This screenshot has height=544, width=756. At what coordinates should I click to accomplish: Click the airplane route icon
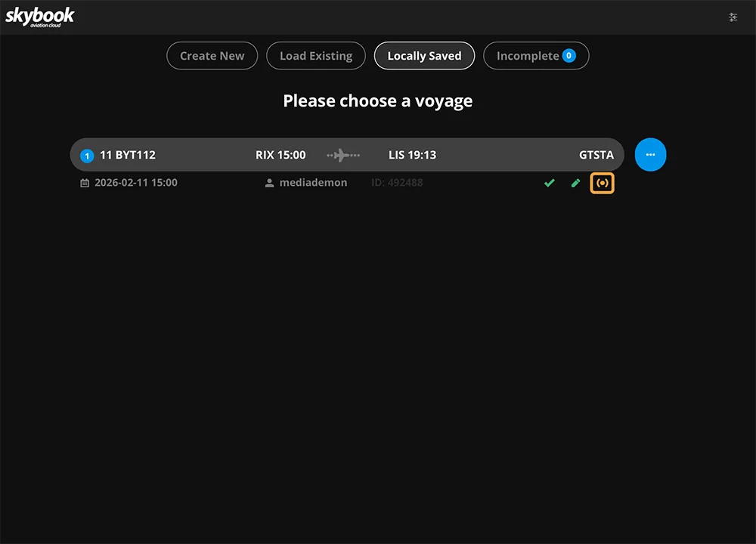click(343, 155)
